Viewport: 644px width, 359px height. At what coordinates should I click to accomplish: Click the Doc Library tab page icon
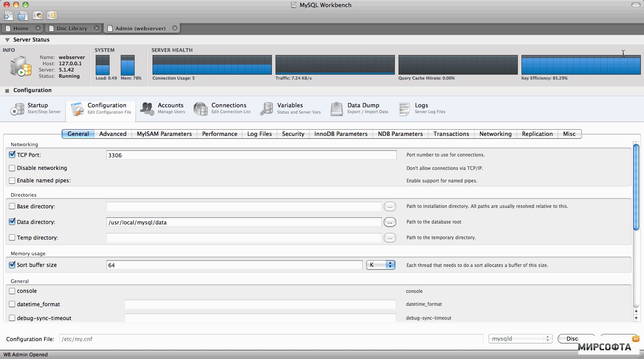coord(51,28)
